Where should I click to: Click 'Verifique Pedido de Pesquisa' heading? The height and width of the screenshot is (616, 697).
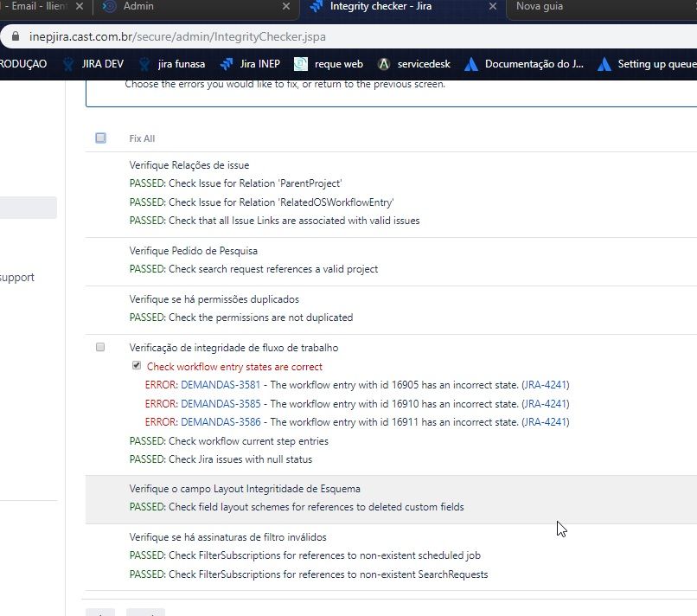(194, 251)
